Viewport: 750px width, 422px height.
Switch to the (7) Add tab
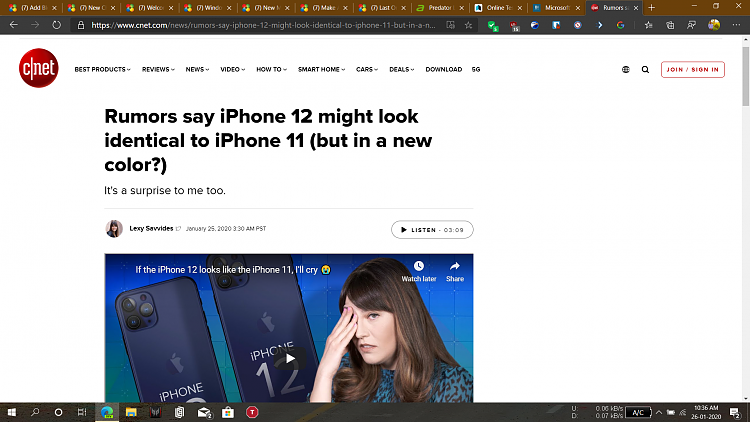tap(31, 8)
